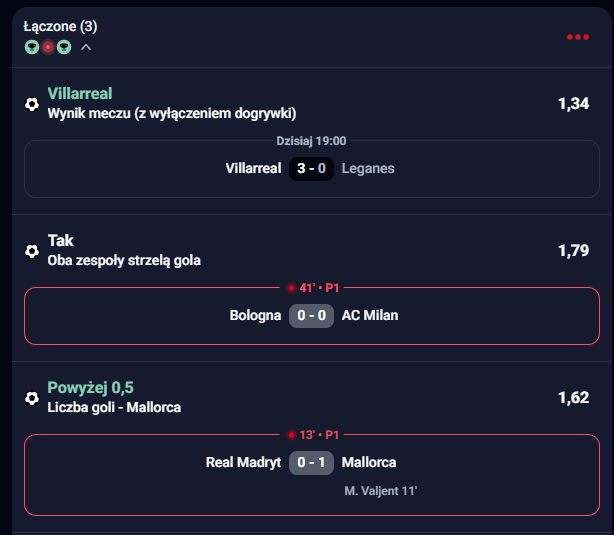The height and width of the screenshot is (535, 614).
Task: Click the football icon beside Tak
Action: pyautogui.click(x=32, y=250)
